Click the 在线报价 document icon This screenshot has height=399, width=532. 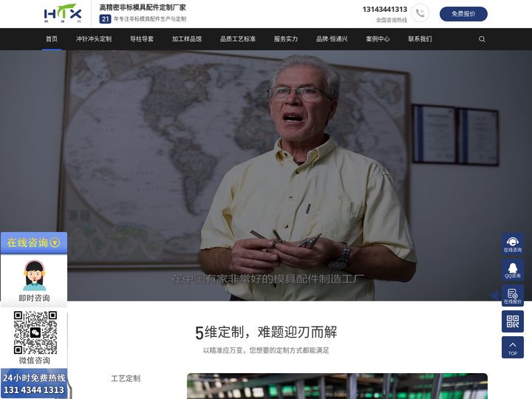pyautogui.click(x=512, y=296)
